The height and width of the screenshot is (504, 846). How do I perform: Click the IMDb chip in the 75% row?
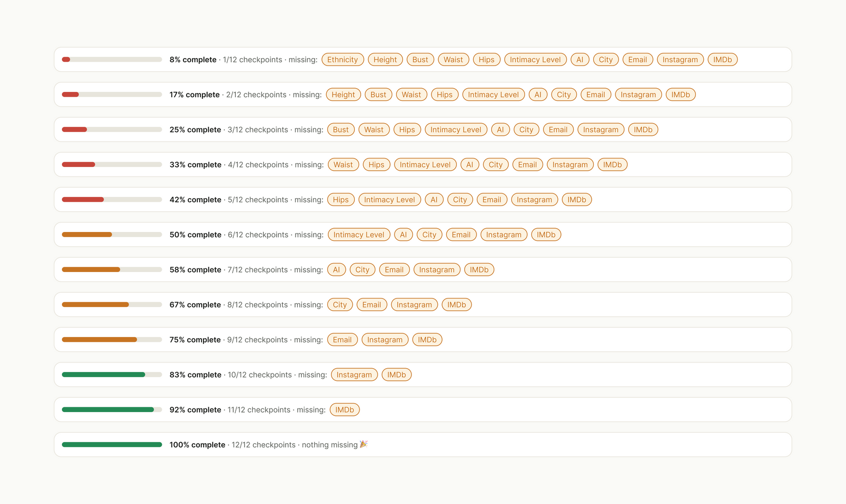coord(427,340)
